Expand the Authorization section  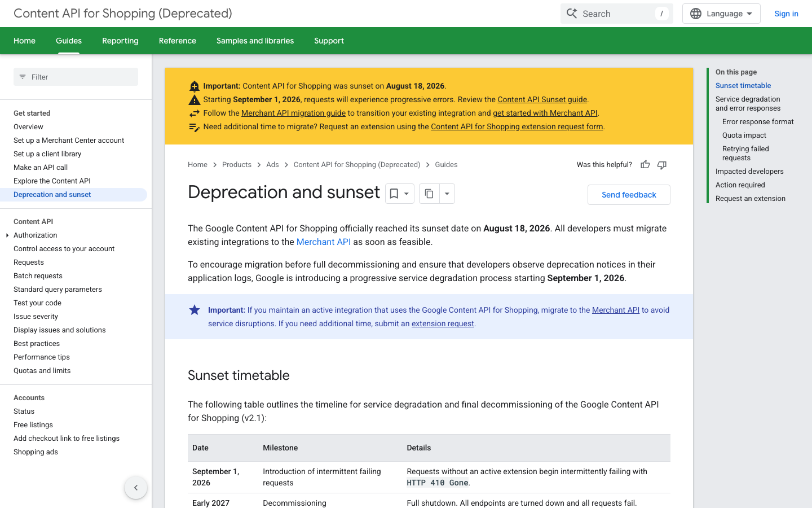[7, 235]
